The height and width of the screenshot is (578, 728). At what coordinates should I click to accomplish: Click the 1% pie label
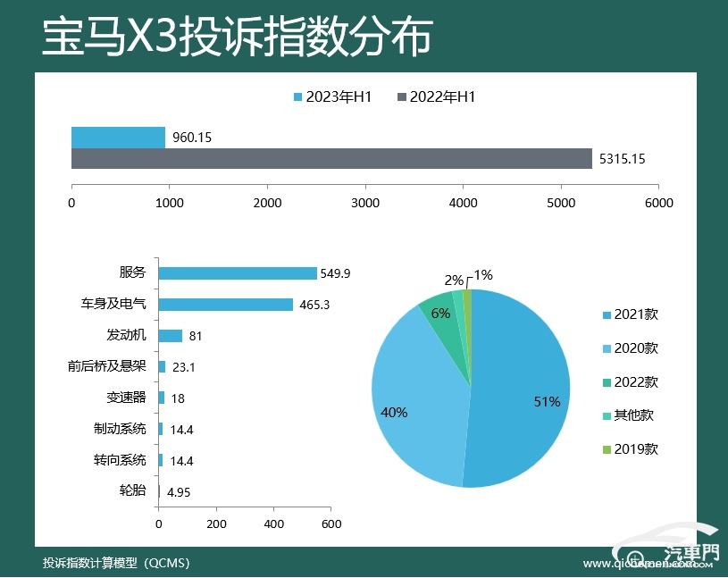(x=483, y=275)
